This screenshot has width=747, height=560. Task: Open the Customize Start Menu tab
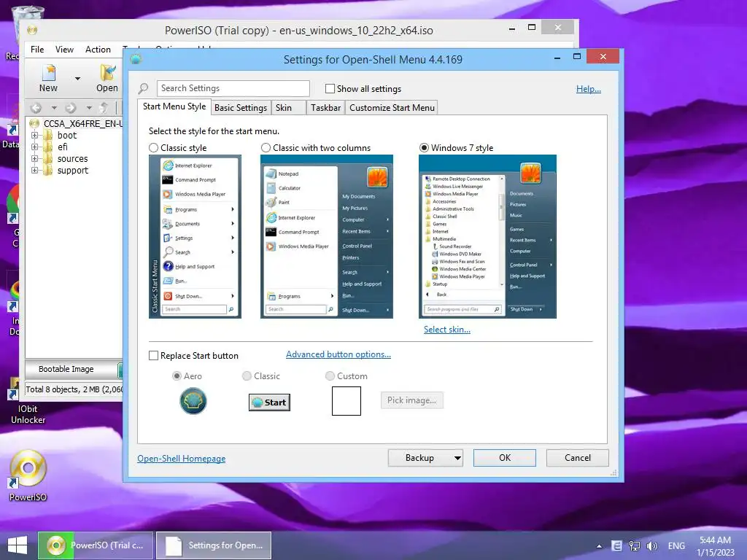tap(392, 108)
